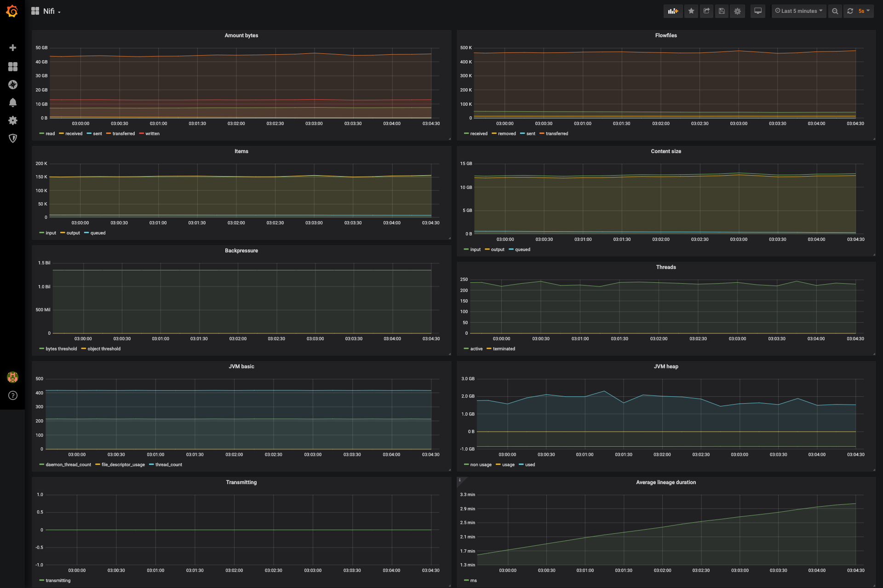The height and width of the screenshot is (588, 883).
Task: Open the JVM heap panel title menu
Action: click(665, 366)
